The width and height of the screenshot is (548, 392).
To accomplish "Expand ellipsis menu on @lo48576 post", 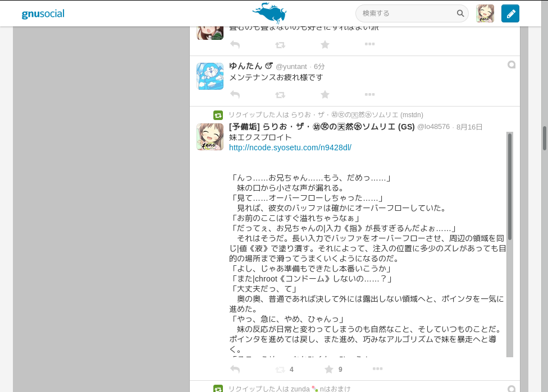I will 377,369.
